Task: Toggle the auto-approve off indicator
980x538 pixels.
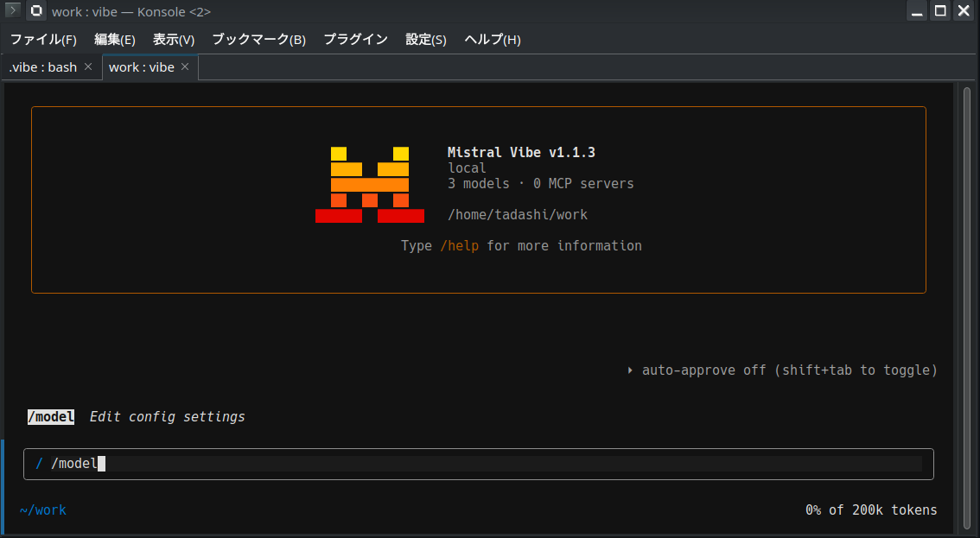Action: pos(782,370)
